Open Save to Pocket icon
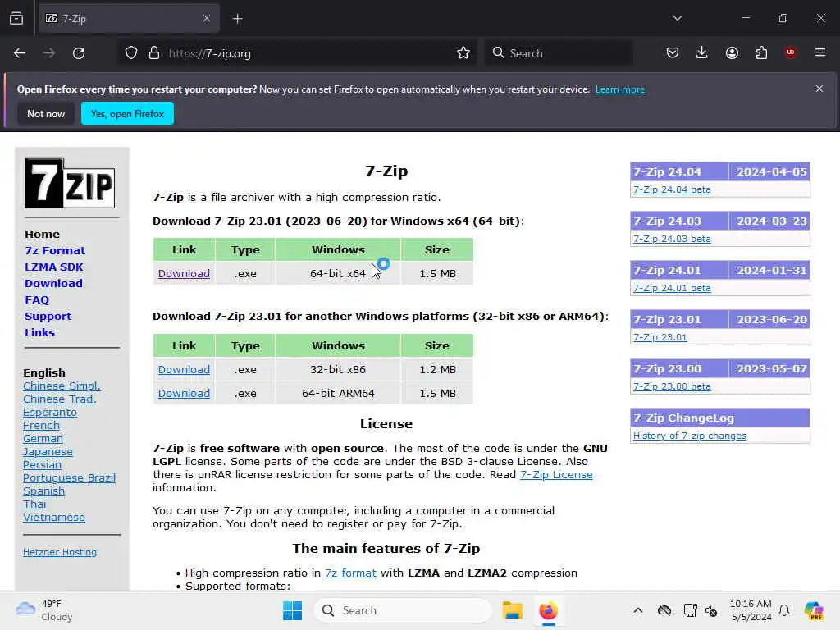Viewport: 840px width, 630px height. click(x=673, y=53)
